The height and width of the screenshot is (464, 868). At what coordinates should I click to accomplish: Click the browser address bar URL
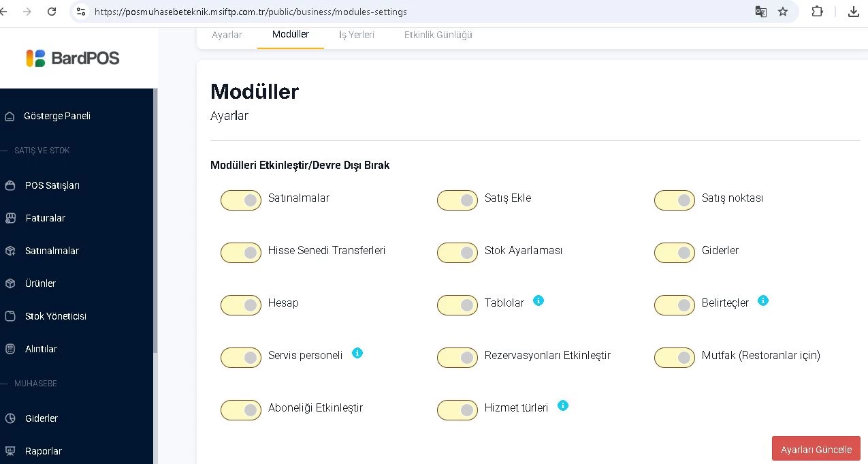(251, 12)
